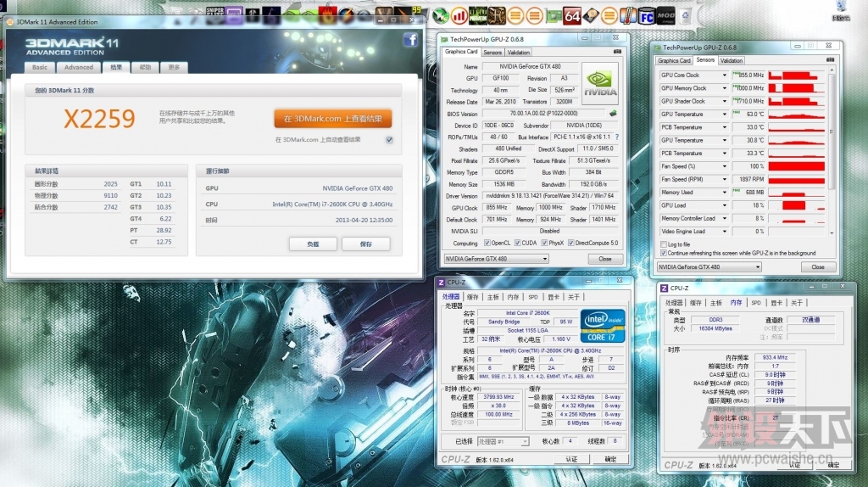The width and height of the screenshot is (868, 487).
Task: Open the Memory Used sensor dropdown
Action: point(724,193)
